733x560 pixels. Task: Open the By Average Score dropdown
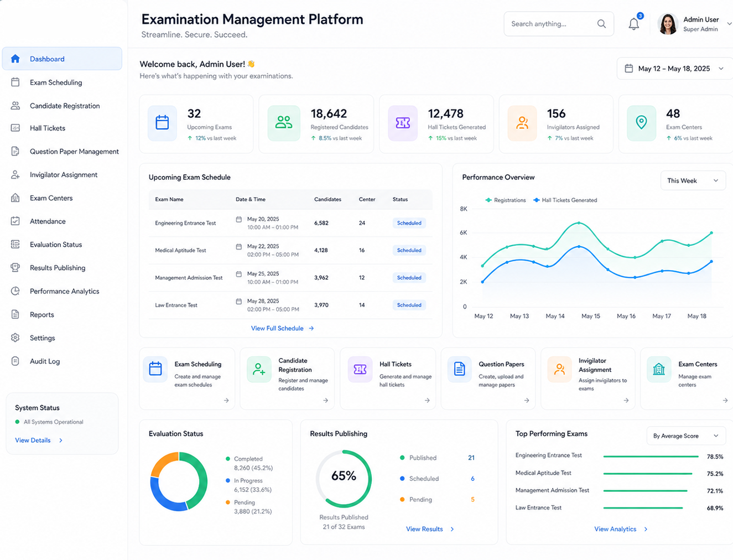(686, 436)
